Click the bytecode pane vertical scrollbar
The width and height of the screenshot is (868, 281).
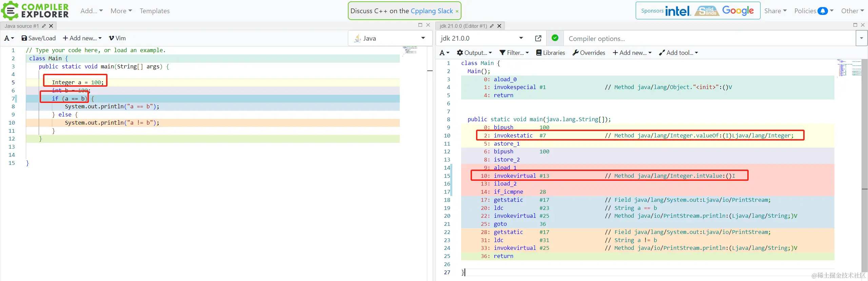865,166
